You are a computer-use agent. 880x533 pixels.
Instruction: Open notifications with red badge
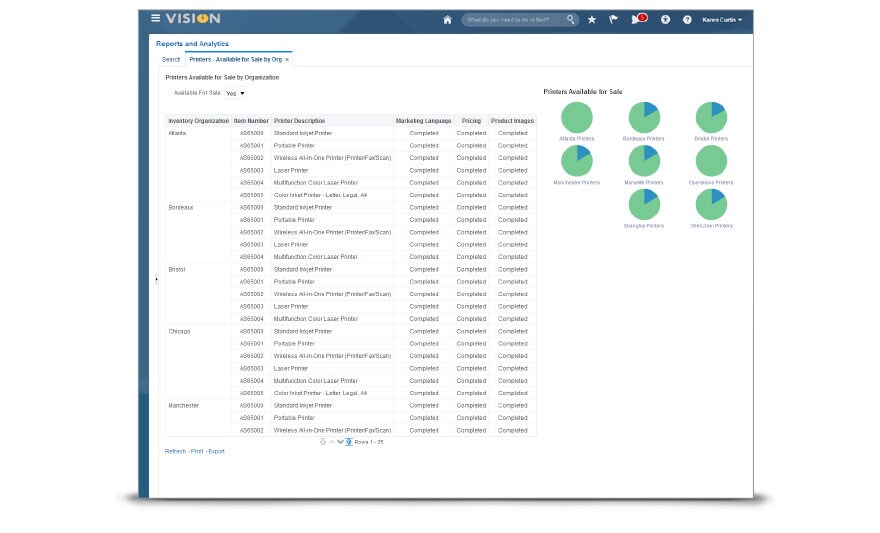pyautogui.click(x=638, y=19)
